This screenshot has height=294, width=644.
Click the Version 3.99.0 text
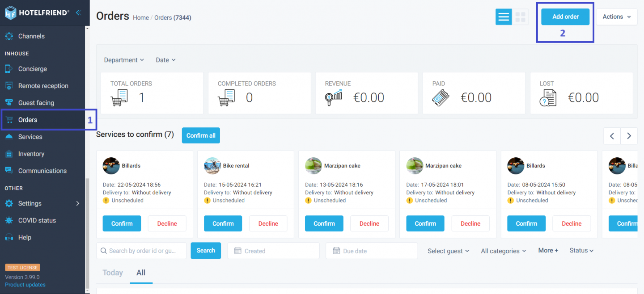tap(22, 277)
